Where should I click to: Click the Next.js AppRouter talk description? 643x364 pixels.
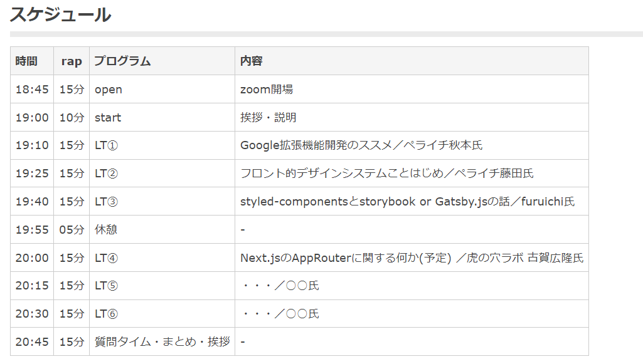tap(412, 257)
